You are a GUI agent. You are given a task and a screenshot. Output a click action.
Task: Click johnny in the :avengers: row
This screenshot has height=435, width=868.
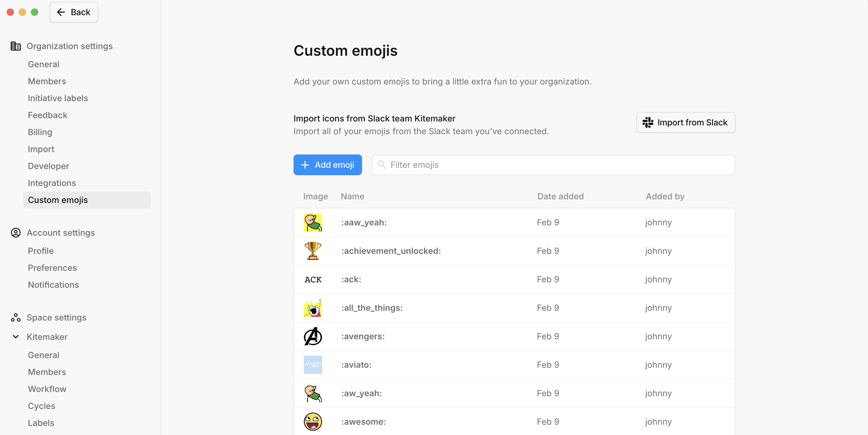click(x=658, y=336)
